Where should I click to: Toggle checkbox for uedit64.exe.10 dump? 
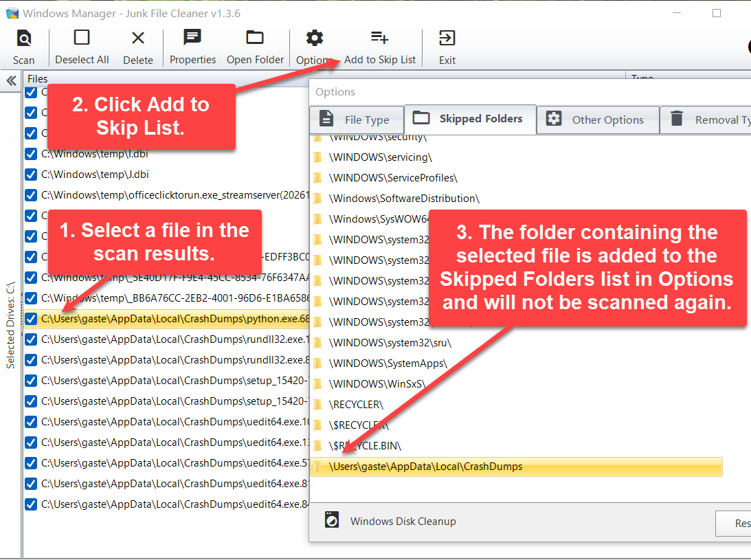(x=31, y=422)
